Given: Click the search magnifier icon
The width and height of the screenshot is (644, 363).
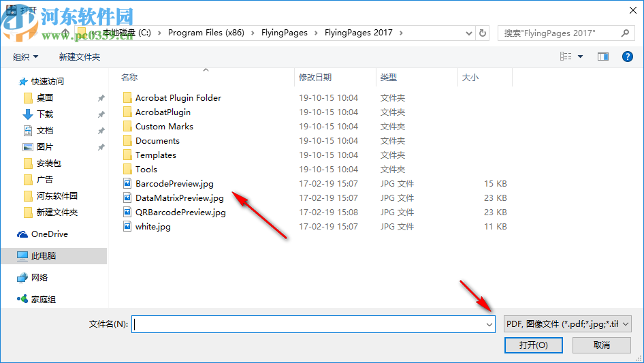Looking at the screenshot, I should pos(625,33).
